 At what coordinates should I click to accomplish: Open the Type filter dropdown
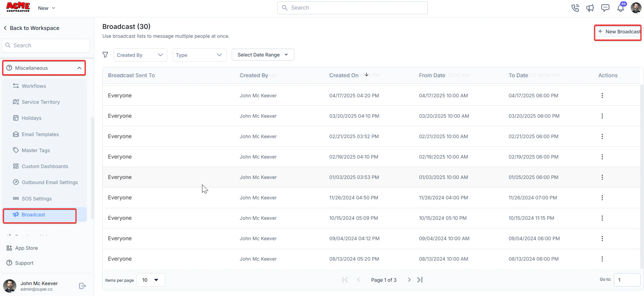coord(199,55)
